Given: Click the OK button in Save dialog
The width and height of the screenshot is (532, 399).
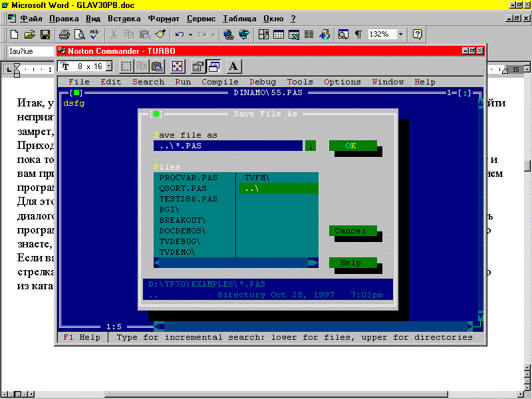Looking at the screenshot, I should (353, 146).
